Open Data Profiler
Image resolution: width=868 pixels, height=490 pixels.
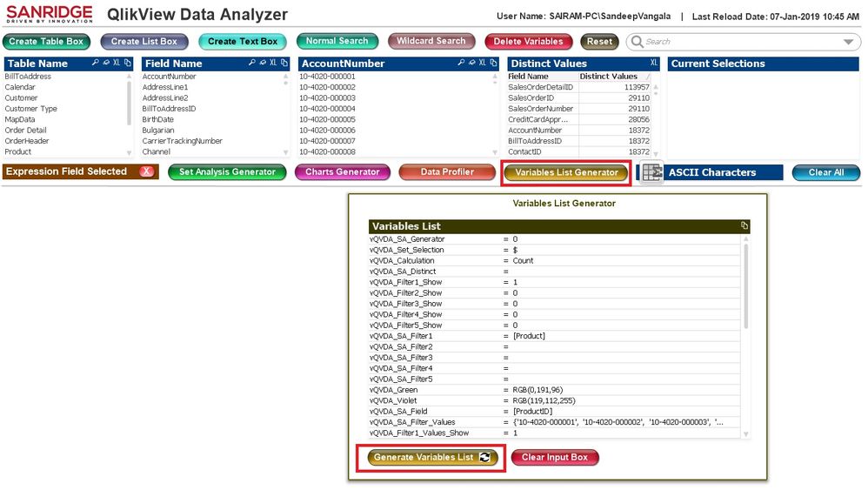[447, 172]
